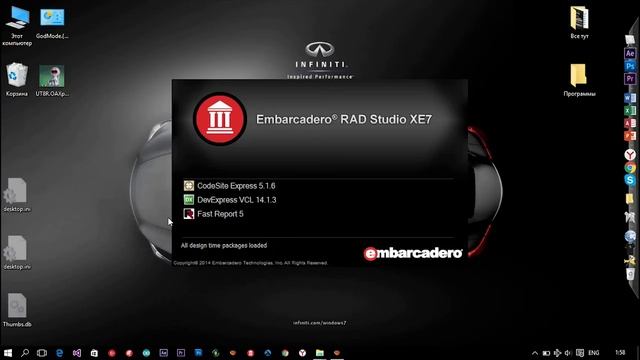Select the upper desktop.ini file icon
Image resolution: width=640 pixels, height=360 pixels.
tap(17, 194)
